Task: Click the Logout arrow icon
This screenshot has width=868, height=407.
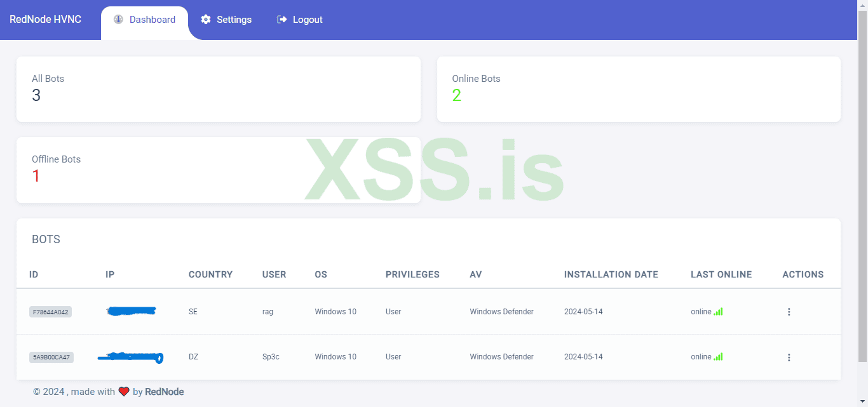Action: 281,19
